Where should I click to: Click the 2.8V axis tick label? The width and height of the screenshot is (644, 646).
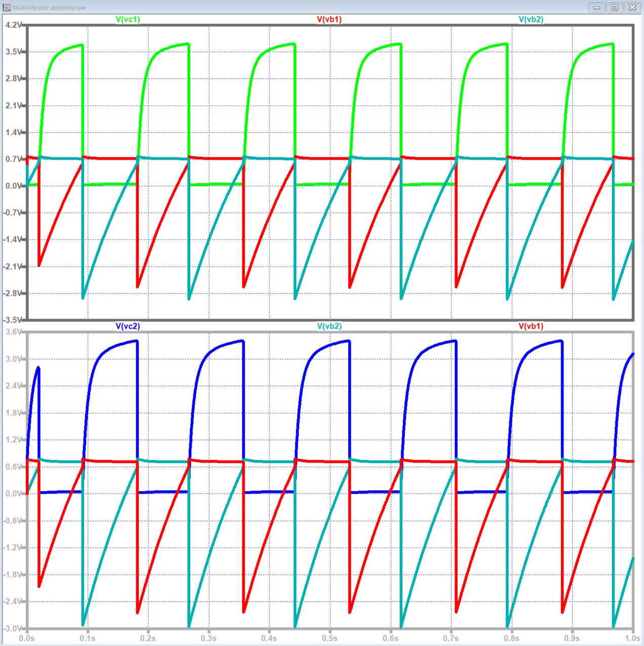pyautogui.click(x=14, y=79)
